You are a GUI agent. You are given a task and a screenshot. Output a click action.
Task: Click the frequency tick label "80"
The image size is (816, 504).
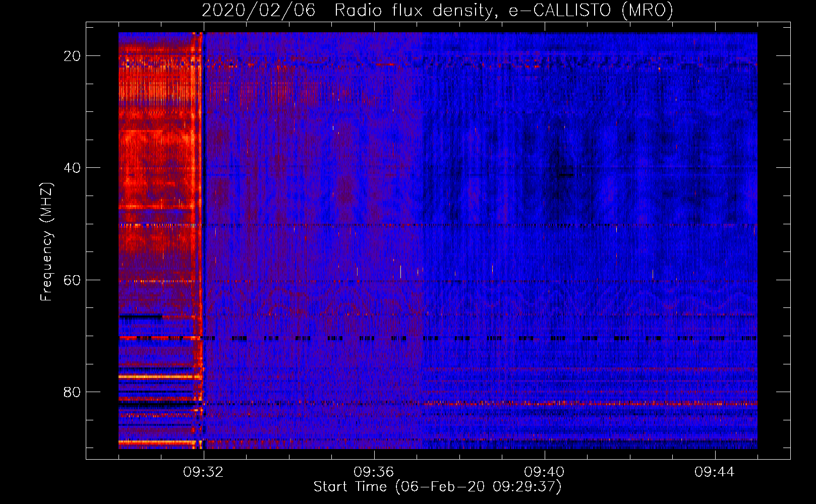coord(72,392)
